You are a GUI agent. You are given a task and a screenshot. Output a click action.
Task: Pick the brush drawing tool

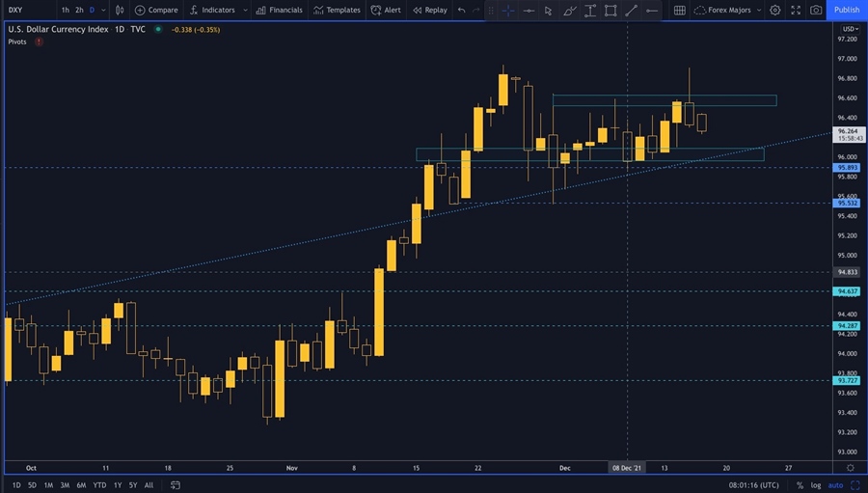click(569, 10)
